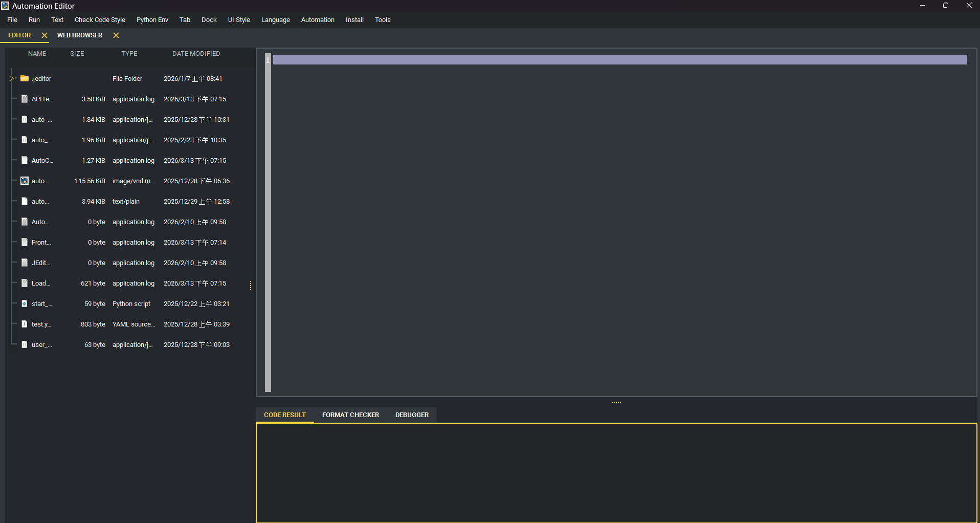
Task: Click the yellow folder icon of .jeditor
Action: (x=24, y=78)
